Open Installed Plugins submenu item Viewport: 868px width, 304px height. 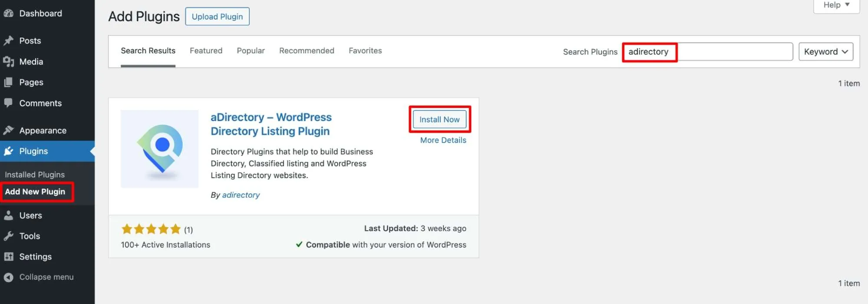(x=35, y=174)
